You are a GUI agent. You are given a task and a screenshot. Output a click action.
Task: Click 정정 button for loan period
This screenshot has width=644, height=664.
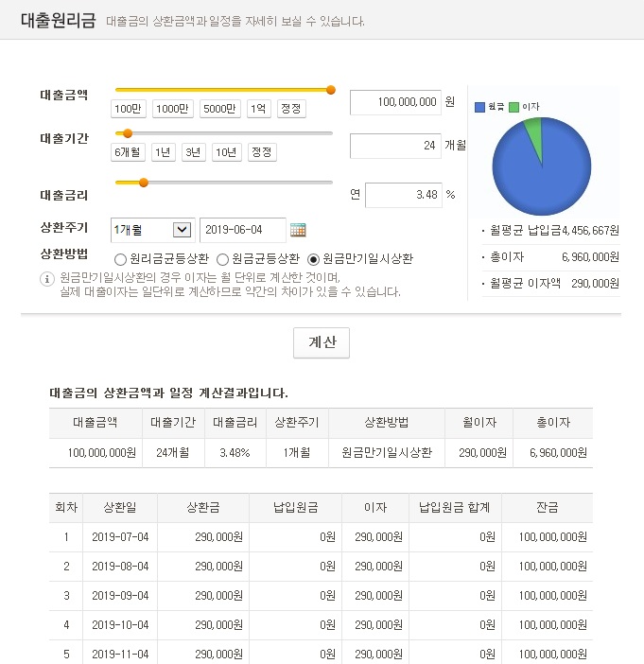262,152
